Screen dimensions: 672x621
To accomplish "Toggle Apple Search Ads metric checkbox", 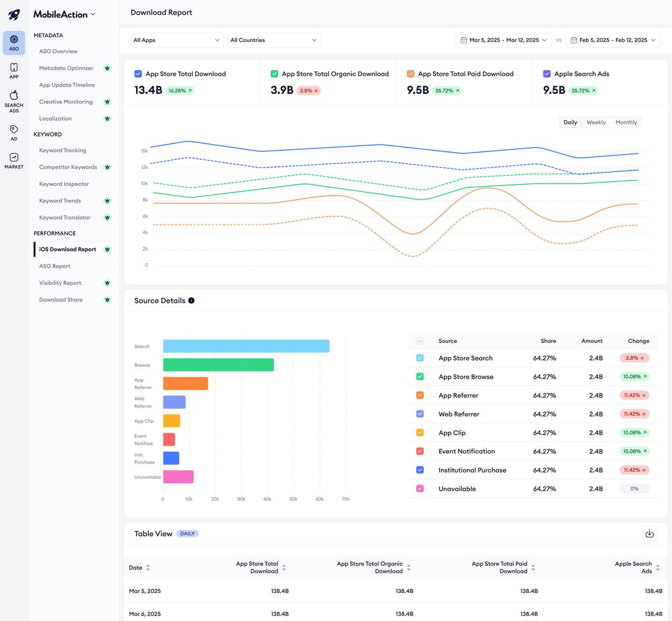I will tap(547, 74).
